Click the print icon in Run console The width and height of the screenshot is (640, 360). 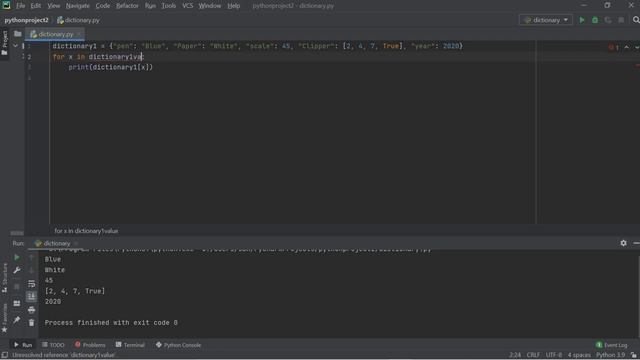(31, 310)
